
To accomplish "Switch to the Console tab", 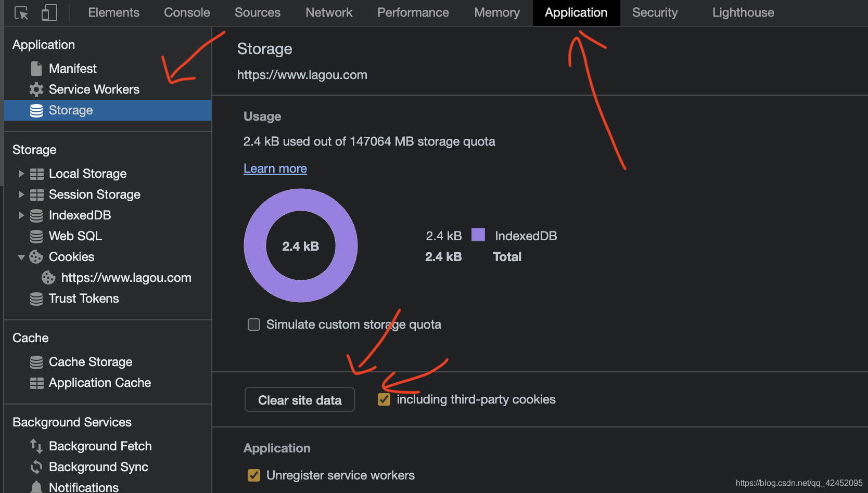I will [x=187, y=12].
